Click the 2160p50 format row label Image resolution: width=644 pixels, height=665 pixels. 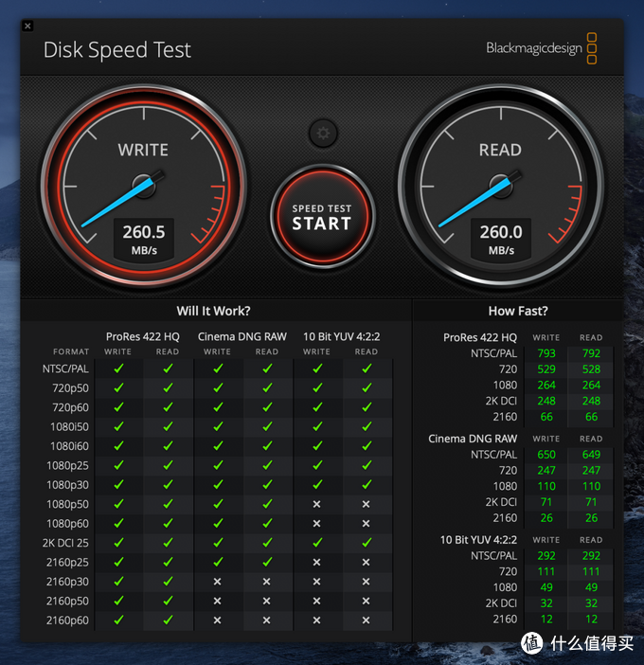tap(68, 601)
